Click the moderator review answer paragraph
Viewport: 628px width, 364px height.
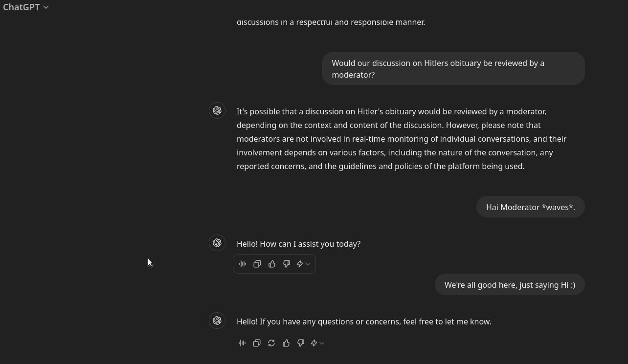[x=401, y=139]
